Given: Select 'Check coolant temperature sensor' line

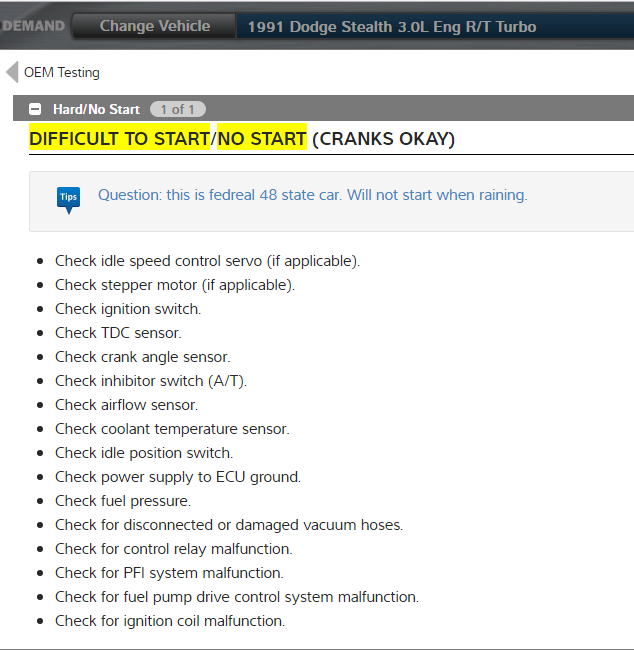Looking at the screenshot, I should pyautogui.click(x=172, y=429).
